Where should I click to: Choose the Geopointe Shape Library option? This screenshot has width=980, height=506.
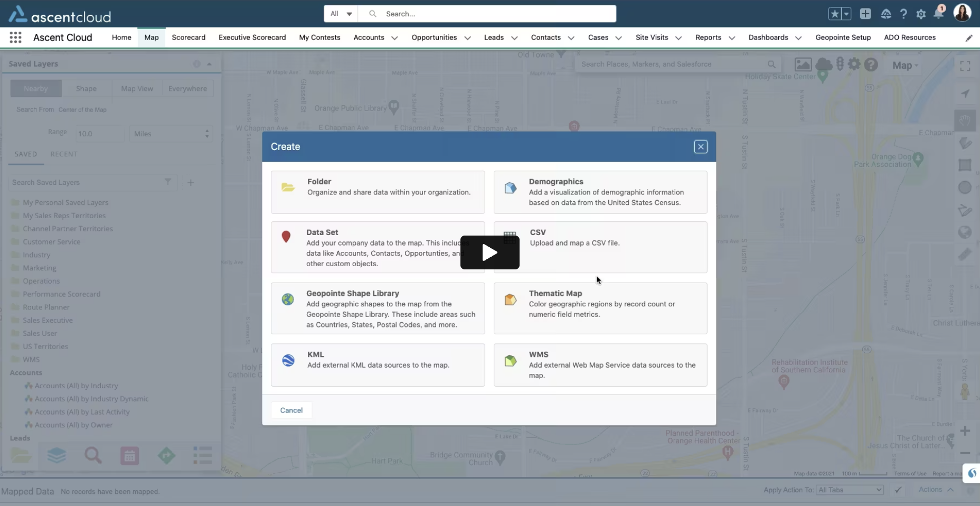click(x=378, y=308)
